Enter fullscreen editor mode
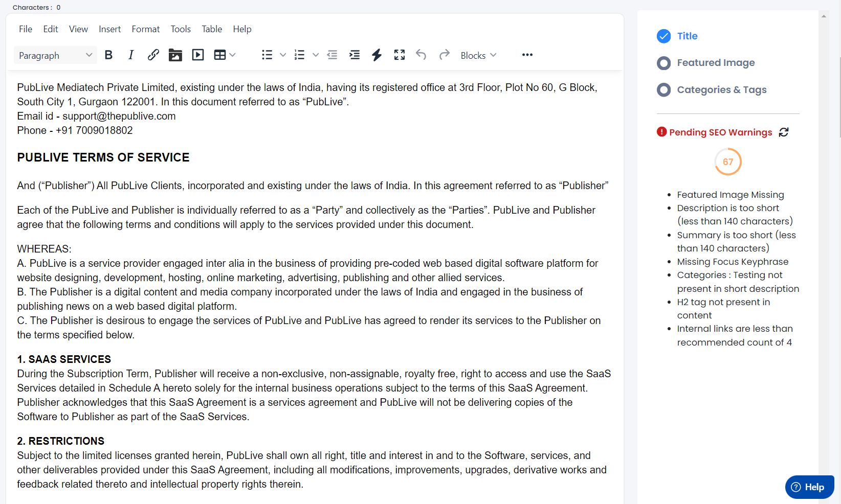 point(400,55)
